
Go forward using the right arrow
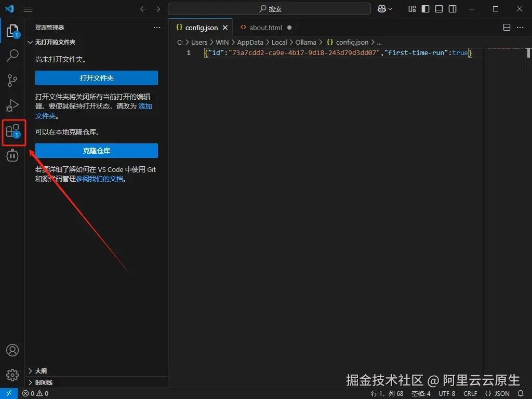coord(157,9)
